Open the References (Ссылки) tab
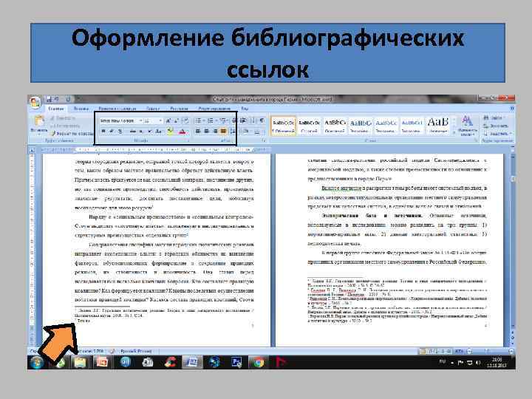Image resolution: width=532 pixels, height=399 pixels. pyautogui.click(x=154, y=109)
